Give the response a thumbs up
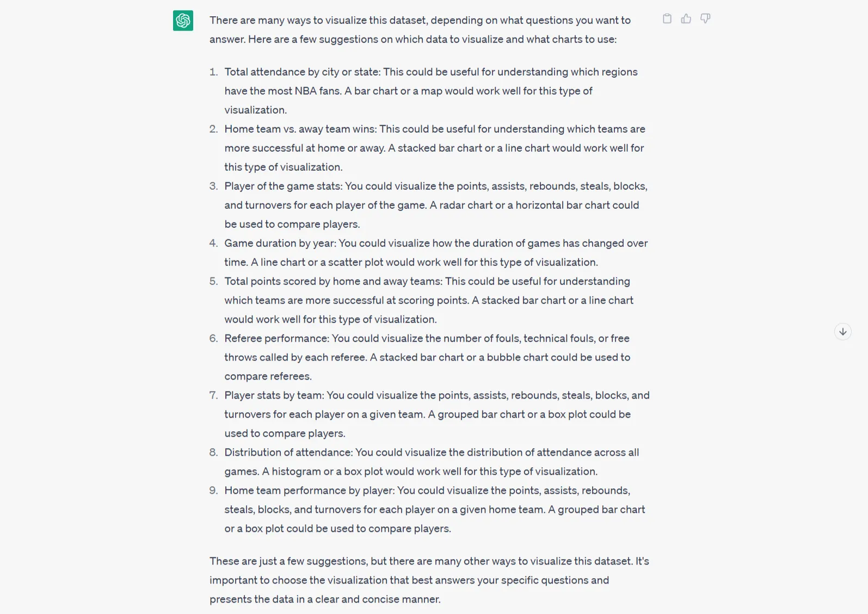This screenshot has width=868, height=614. (686, 19)
